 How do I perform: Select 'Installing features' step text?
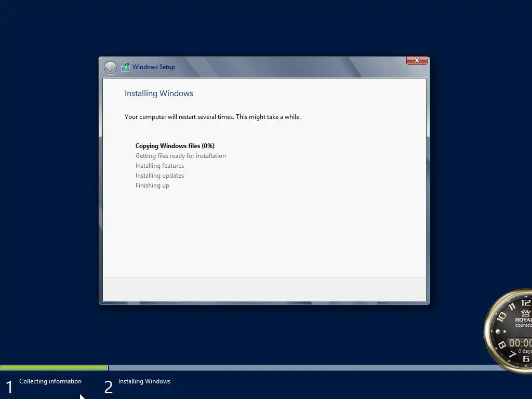(160, 166)
